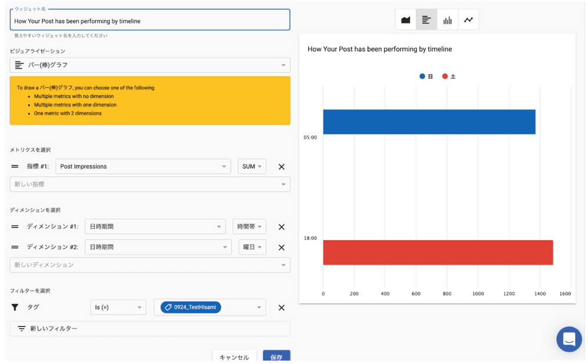Delete dimension #1 using X icon
Viewport: 588px width, 364px height.
pos(281,227)
